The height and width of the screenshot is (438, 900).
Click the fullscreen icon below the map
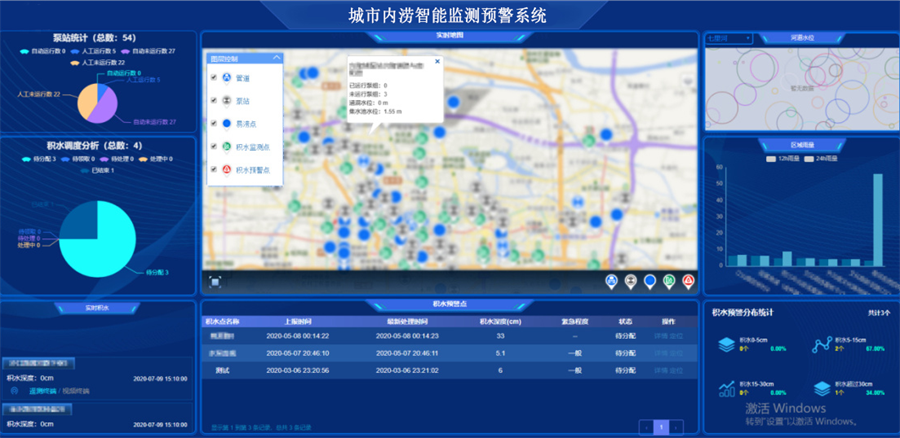click(x=215, y=281)
